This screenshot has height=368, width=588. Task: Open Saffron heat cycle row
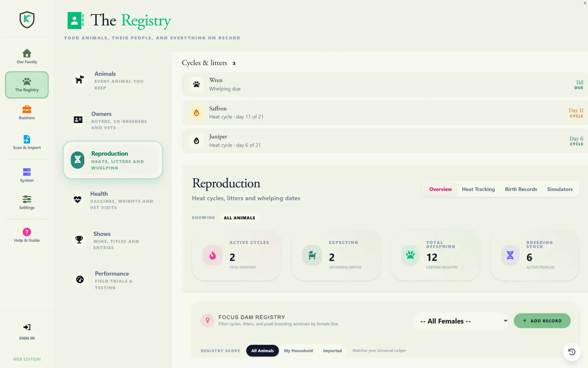tap(385, 113)
